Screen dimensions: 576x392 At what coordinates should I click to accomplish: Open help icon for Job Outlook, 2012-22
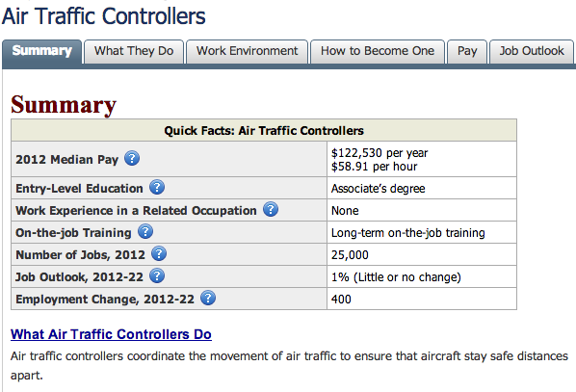(x=157, y=275)
